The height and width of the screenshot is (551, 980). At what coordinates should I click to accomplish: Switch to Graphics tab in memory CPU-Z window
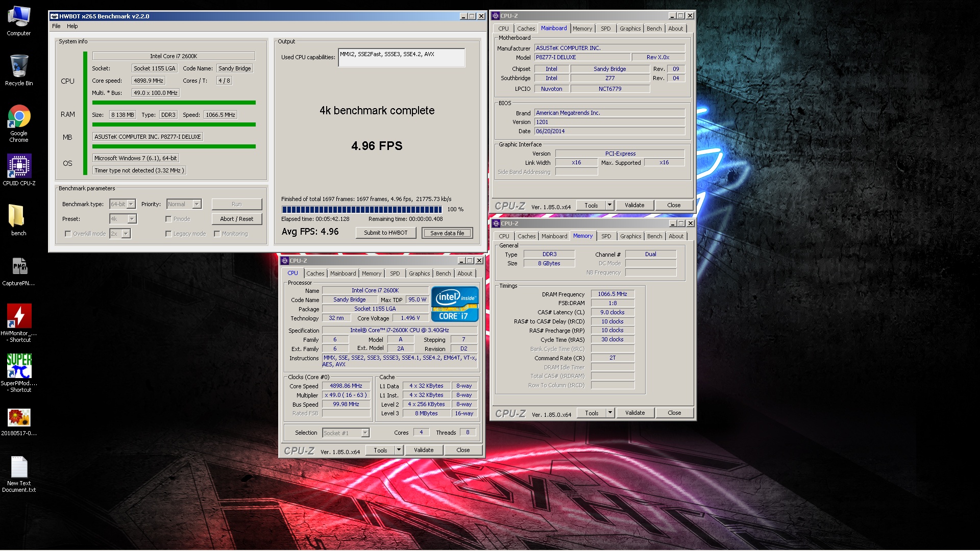click(x=630, y=236)
